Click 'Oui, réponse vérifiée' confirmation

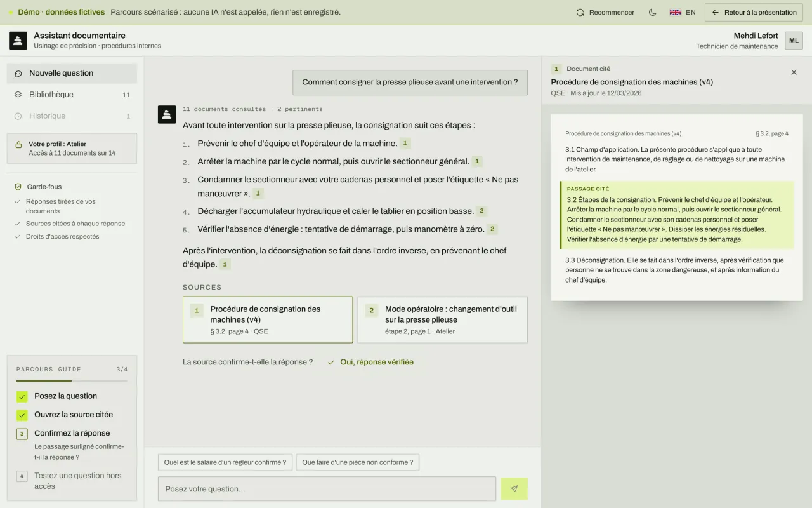tap(370, 362)
